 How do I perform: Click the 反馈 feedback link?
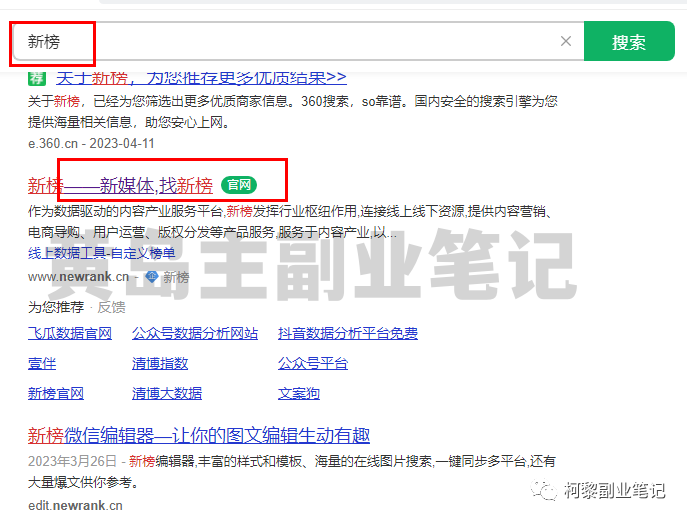(x=112, y=307)
